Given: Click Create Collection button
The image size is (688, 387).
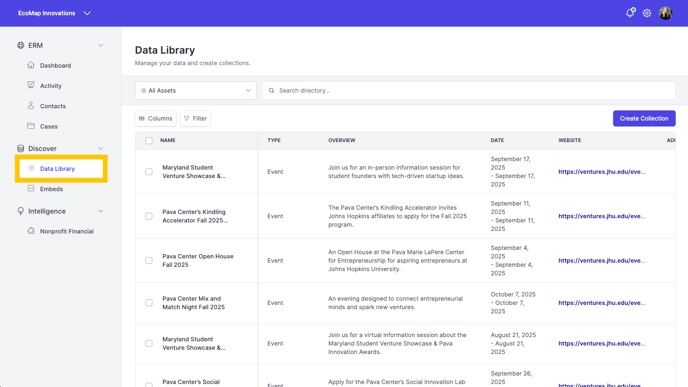Looking at the screenshot, I should click(x=644, y=118).
